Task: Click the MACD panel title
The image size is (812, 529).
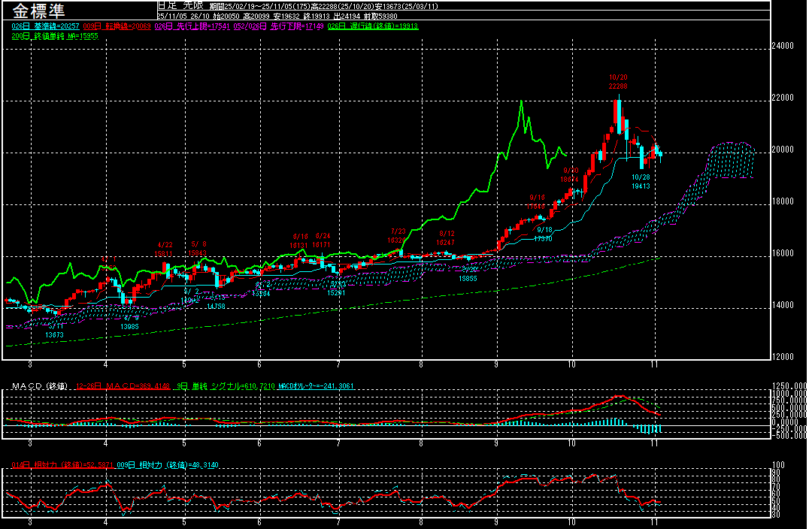Action: click(39, 386)
